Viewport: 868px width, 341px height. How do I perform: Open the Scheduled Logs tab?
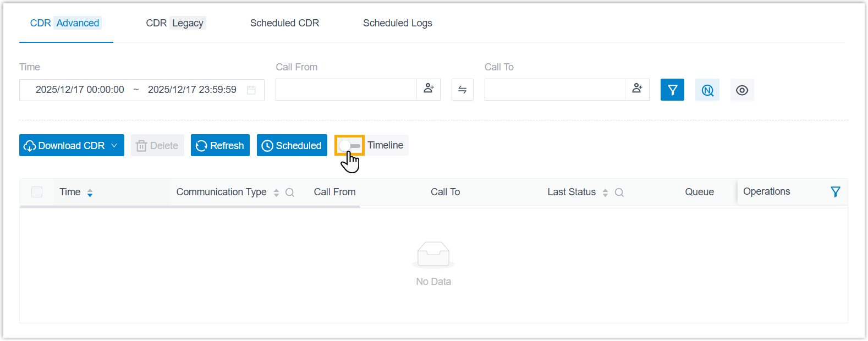[x=397, y=23]
